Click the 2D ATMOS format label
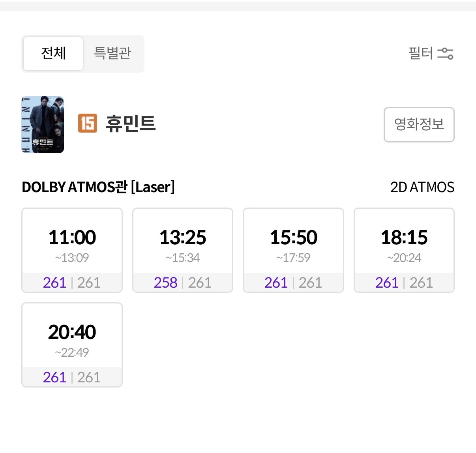Viewport: 476px width, 453px height. point(422,187)
